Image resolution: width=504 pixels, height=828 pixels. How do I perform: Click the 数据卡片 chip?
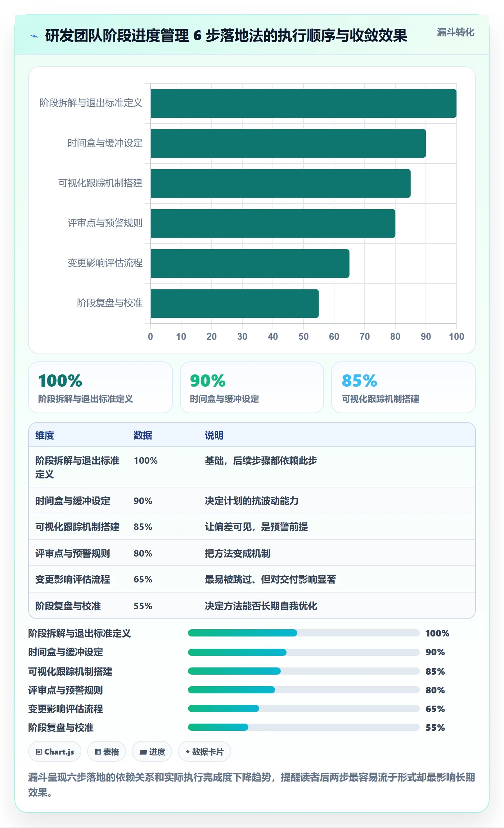[204, 752]
